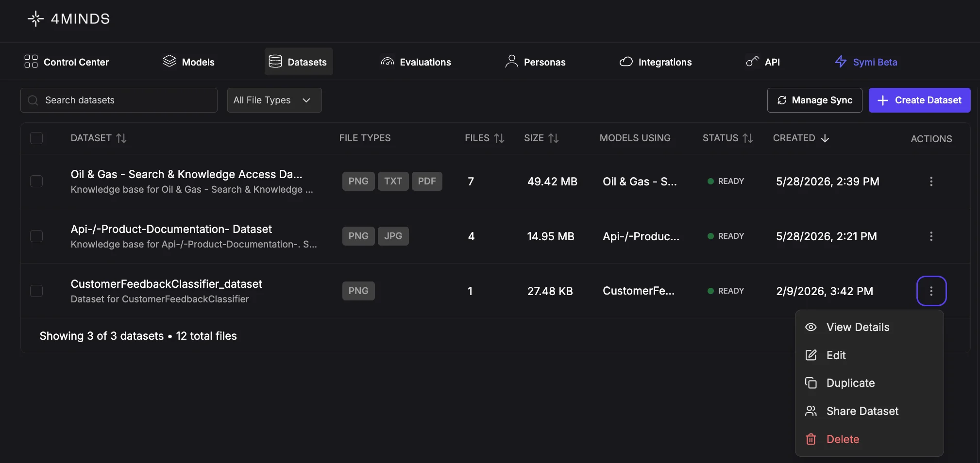980x463 pixels.
Task: Check the Oil & Gas dataset checkbox
Action: [36, 181]
